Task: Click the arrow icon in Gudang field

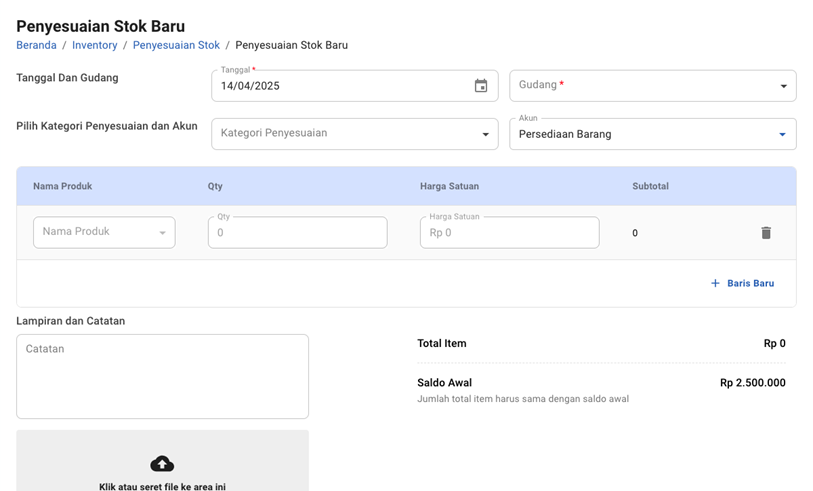Action: tap(783, 86)
